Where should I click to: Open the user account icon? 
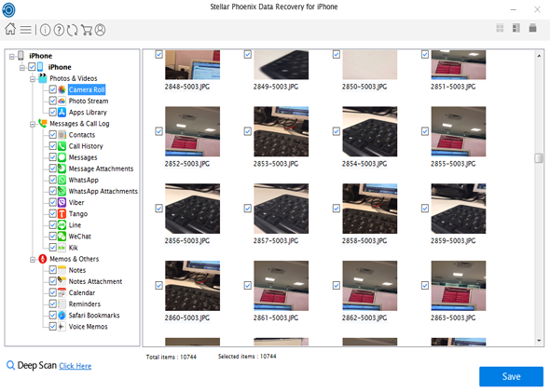pos(100,30)
